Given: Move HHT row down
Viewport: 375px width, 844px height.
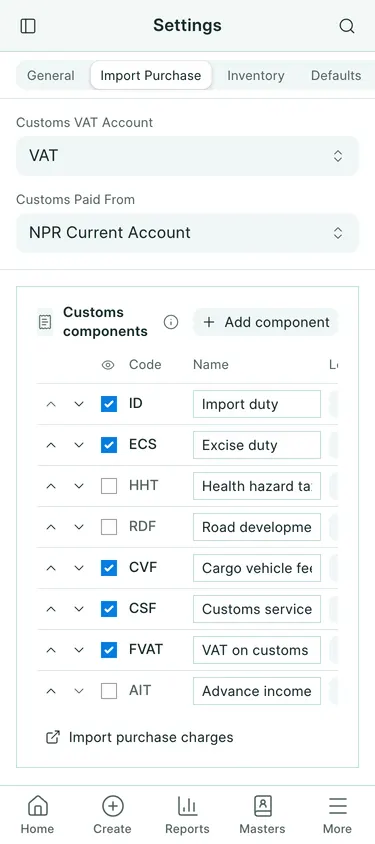Looking at the screenshot, I should pos(79,486).
